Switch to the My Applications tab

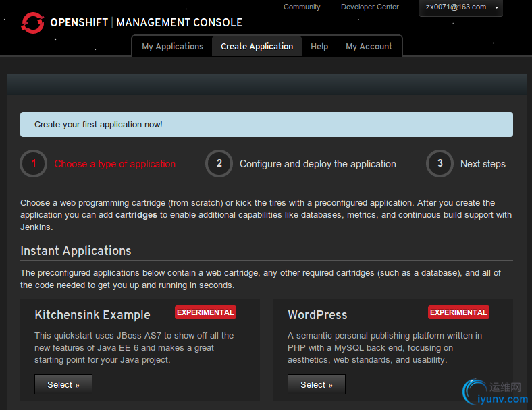172,47
